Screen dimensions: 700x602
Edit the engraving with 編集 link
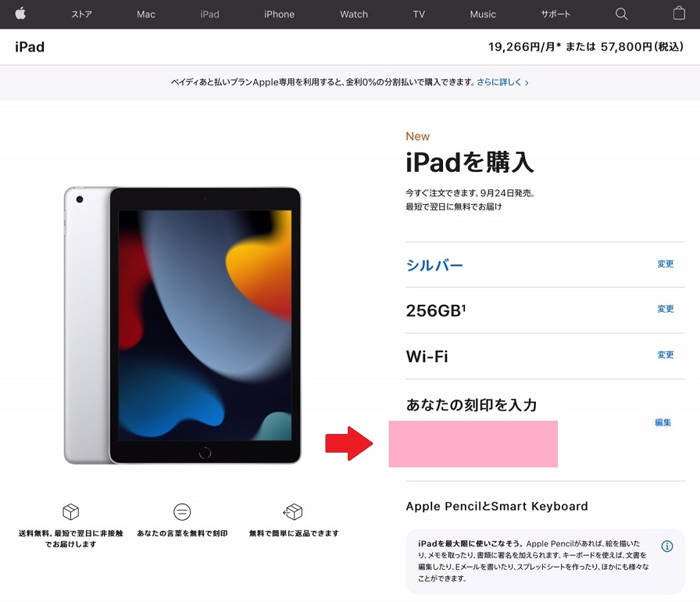(663, 422)
